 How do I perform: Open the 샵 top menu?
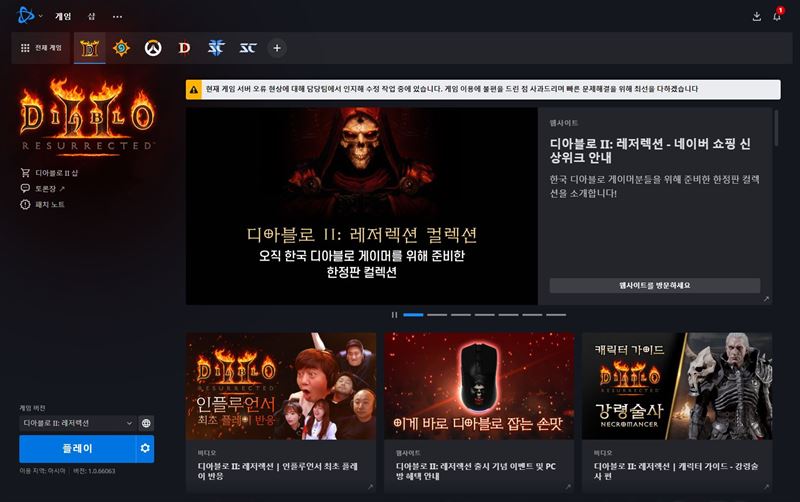(x=91, y=16)
